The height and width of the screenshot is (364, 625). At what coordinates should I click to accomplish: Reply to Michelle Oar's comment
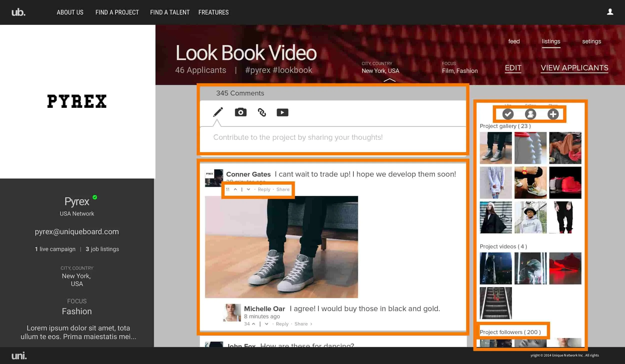(x=282, y=324)
